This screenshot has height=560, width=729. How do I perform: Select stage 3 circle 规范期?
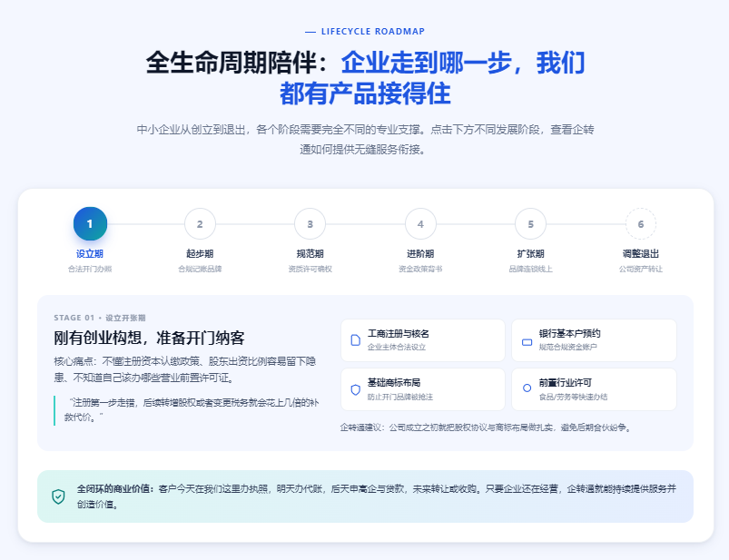tap(310, 224)
